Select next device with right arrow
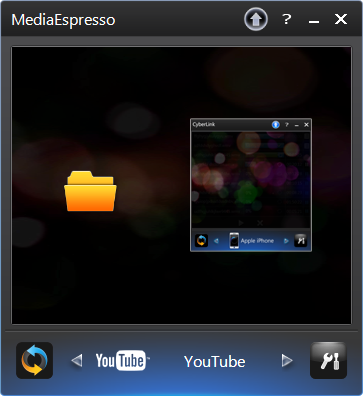 [x=287, y=360]
